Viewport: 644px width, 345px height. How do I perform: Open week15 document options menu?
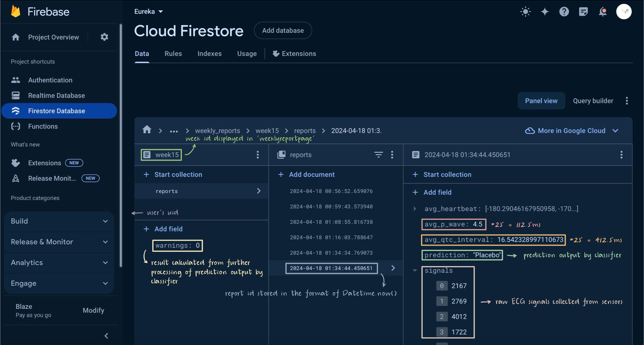click(258, 155)
